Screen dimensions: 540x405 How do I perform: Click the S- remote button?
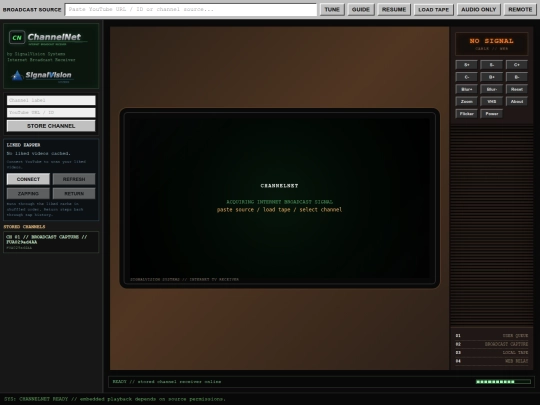[492, 65]
